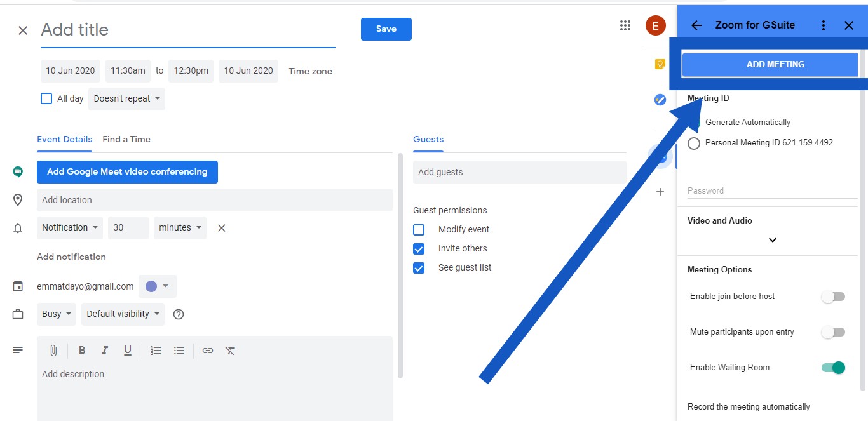Turn on Mute participants upon entry
The height and width of the screenshot is (421, 868).
click(x=833, y=332)
